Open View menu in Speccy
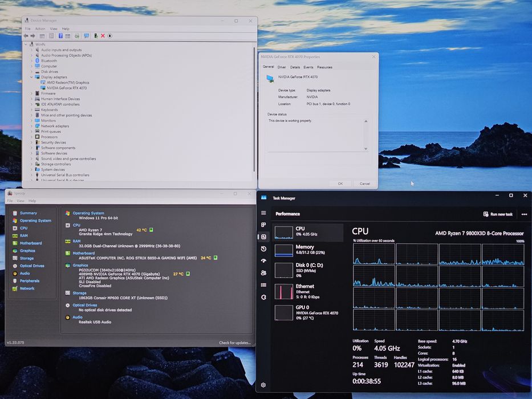 [x=21, y=201]
